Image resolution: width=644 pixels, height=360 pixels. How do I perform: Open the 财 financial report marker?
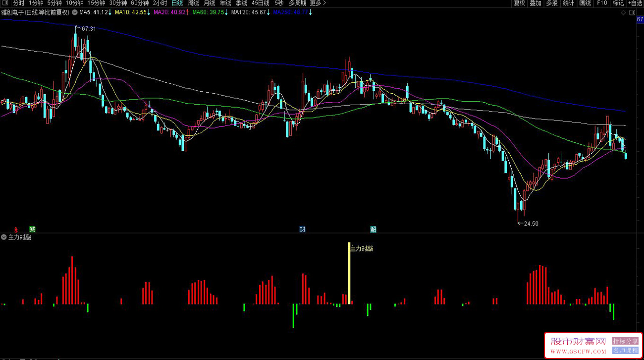coord(302,229)
